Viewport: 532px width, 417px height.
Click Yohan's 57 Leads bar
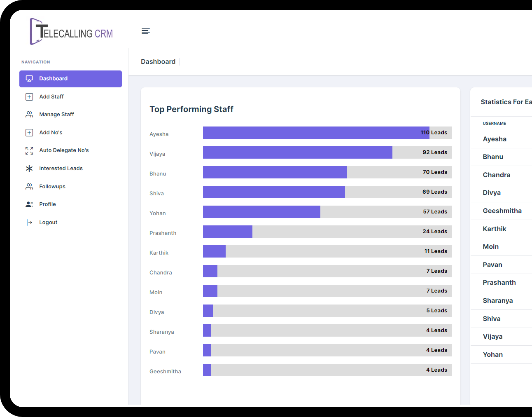[327, 212]
